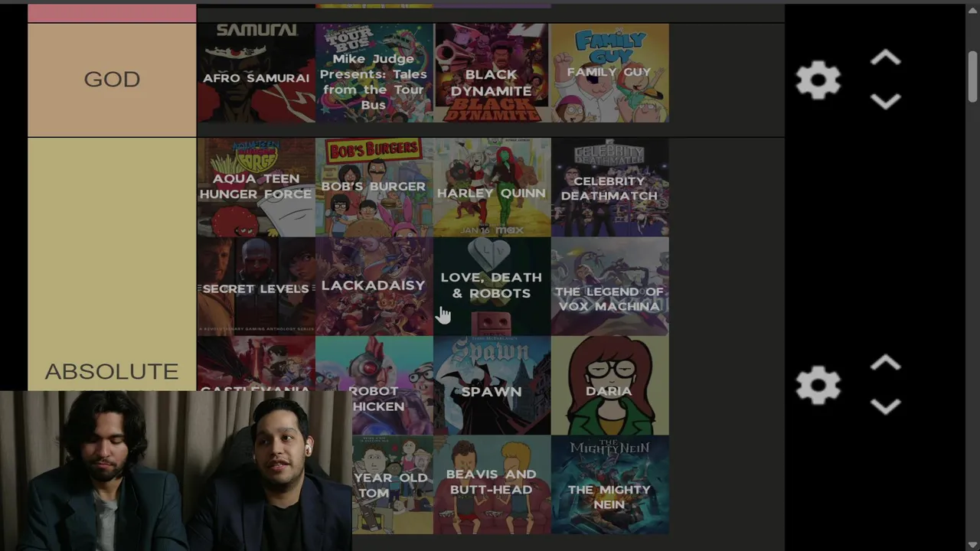Select the Spawn tile
980x551 pixels.
(x=492, y=386)
